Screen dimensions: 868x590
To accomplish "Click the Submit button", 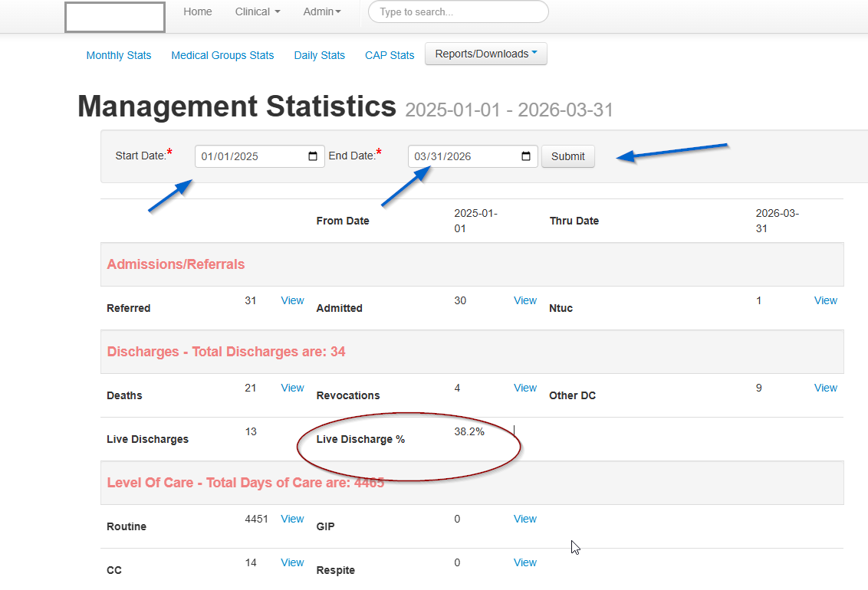I will click(x=568, y=156).
